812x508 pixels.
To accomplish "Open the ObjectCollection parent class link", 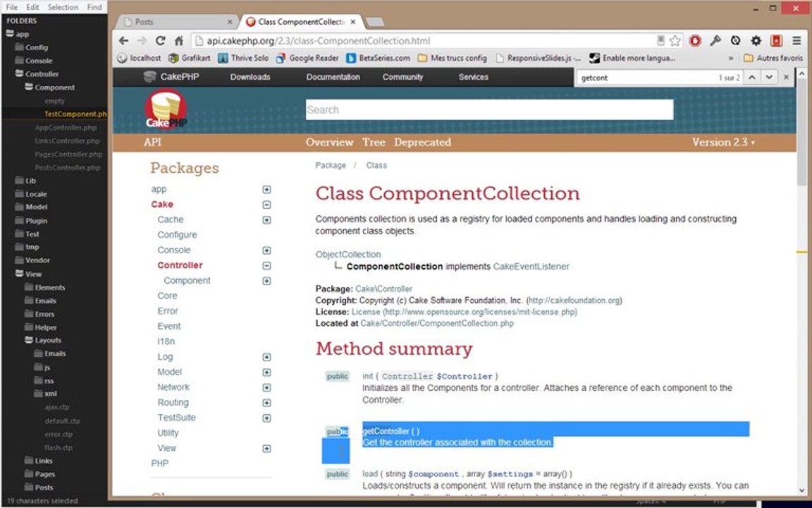I will [348, 255].
